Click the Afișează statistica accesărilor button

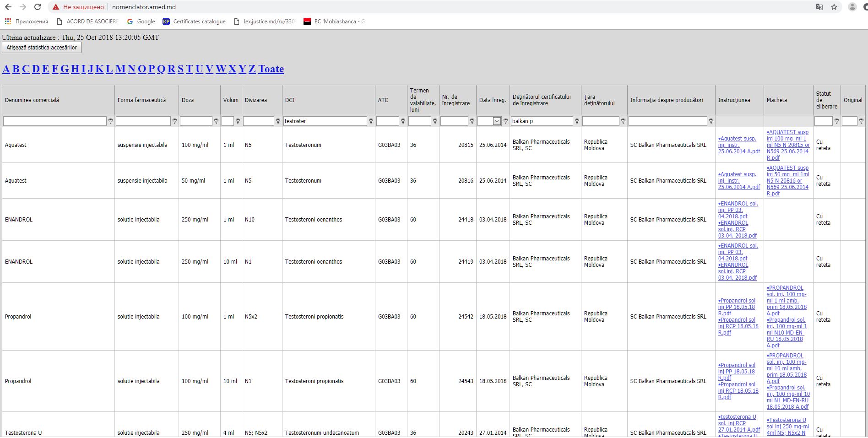42,48
